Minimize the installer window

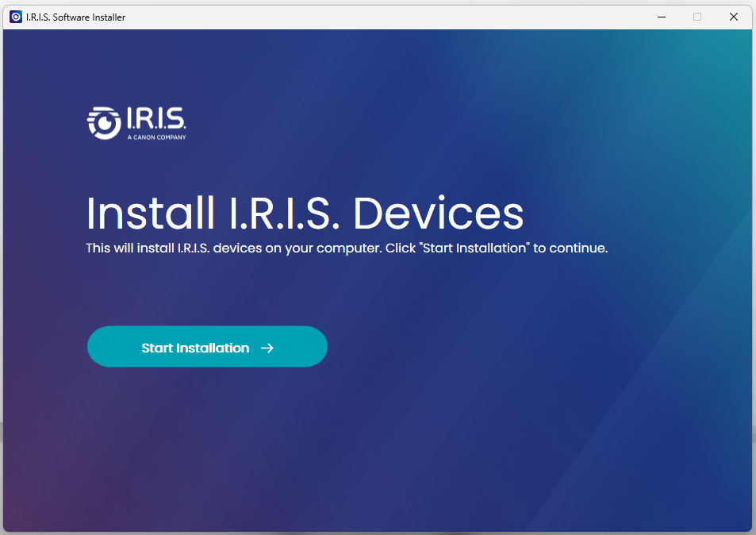pos(661,17)
